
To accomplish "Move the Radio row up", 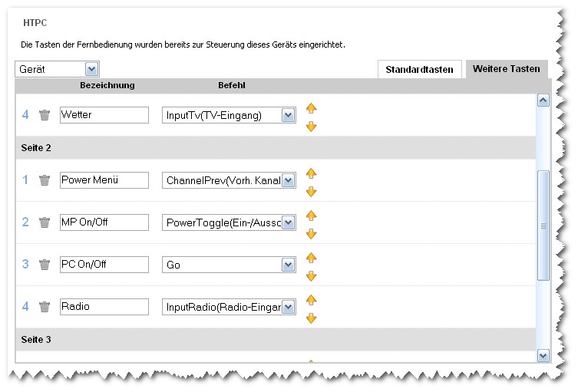I will (x=311, y=300).
